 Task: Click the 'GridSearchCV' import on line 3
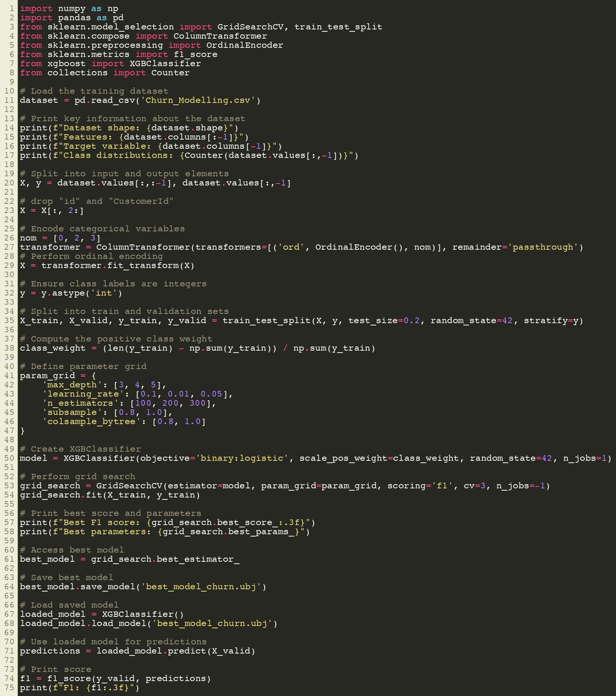[250, 27]
